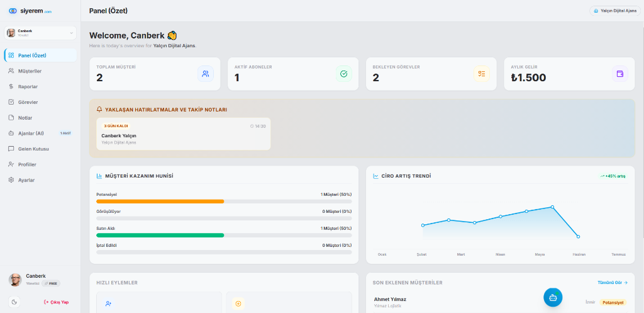This screenshot has width=644, height=313.
Task: Click the Tümünü Gör link
Action: pyautogui.click(x=613, y=283)
